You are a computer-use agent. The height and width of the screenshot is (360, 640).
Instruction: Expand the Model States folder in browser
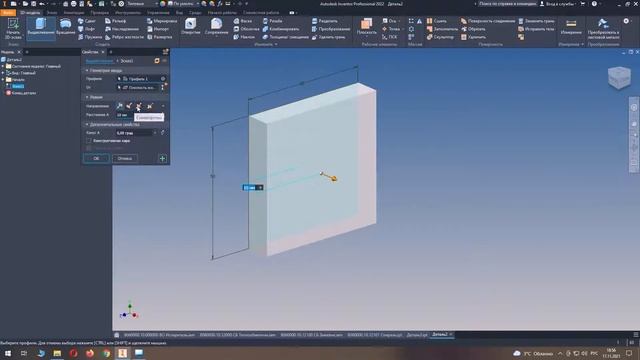(3, 66)
